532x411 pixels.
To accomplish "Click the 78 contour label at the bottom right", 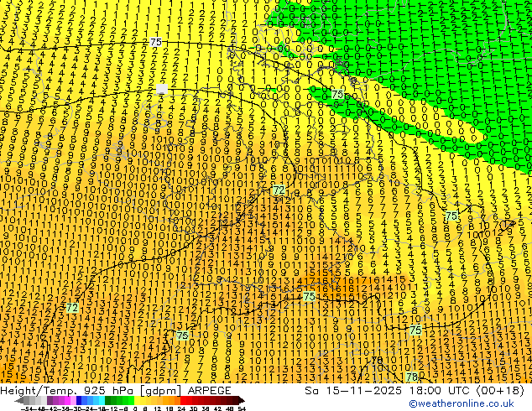I will coord(411,377).
